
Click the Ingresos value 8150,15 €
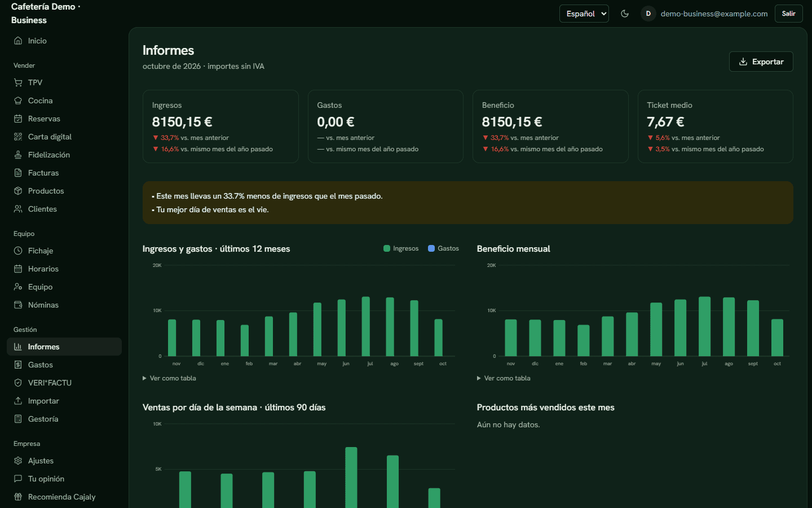pos(182,122)
